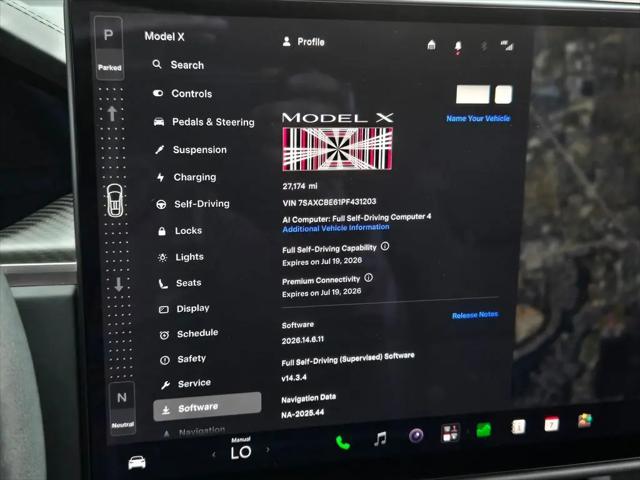Open the Profile selector
The width and height of the screenshot is (640, 480).
pyautogui.click(x=304, y=42)
